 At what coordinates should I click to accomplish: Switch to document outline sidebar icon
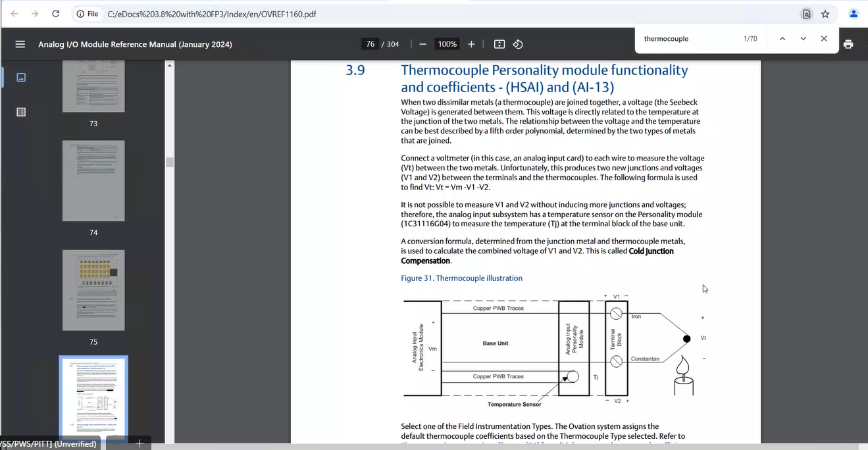pos(21,112)
